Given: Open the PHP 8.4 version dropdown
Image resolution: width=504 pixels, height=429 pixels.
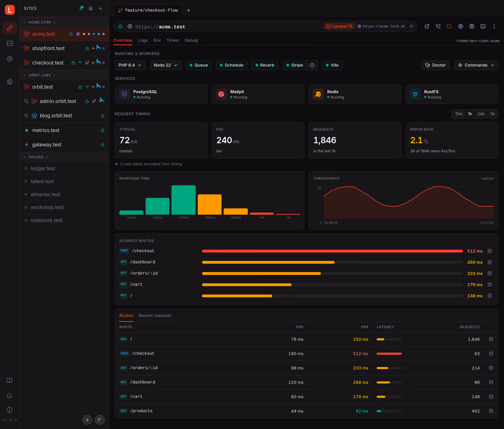Looking at the screenshot, I should 130,65.
